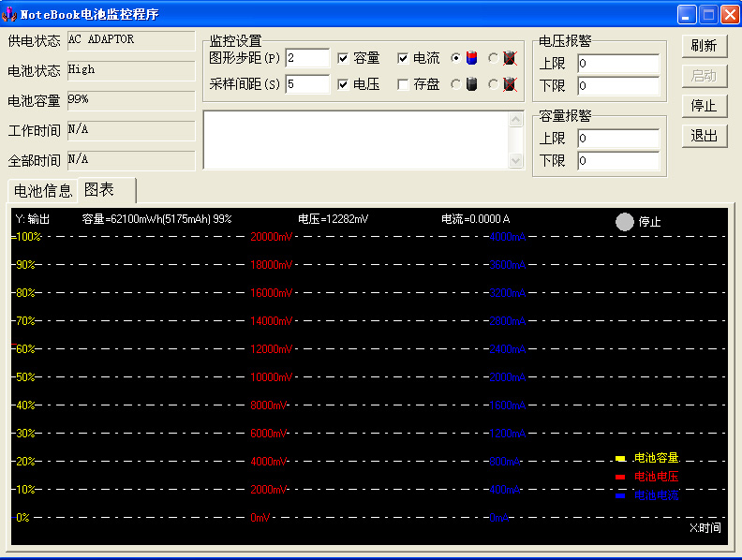Click the red 电池电压 legend marker

[x=620, y=477]
